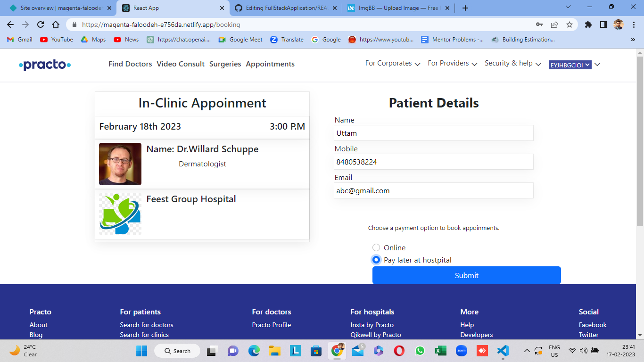This screenshot has height=362, width=644.
Task: Open the Gmail bookmark
Action: pos(20,40)
